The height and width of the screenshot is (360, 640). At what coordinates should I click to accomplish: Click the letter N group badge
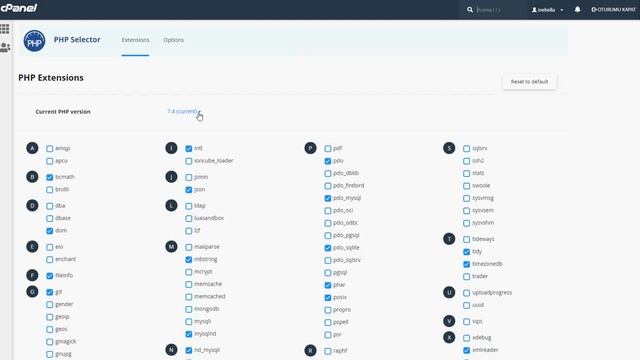tap(171, 350)
